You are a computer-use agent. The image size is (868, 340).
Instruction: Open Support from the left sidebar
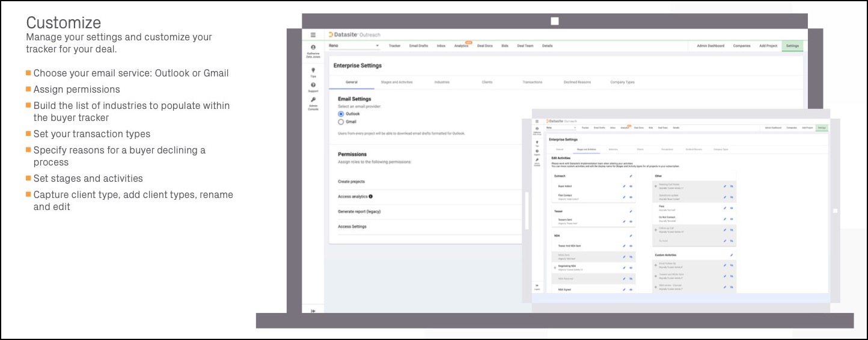click(313, 85)
